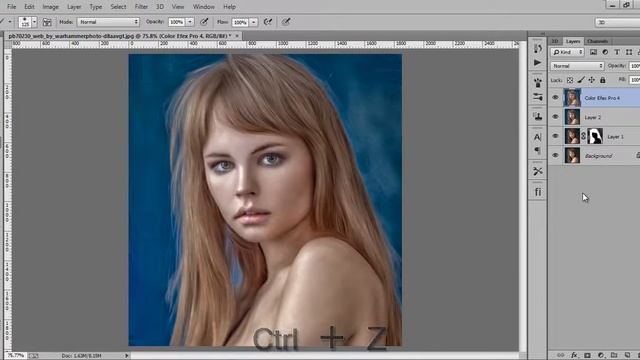Click the link layers icon
640x360 pixels.
[x=561, y=355]
